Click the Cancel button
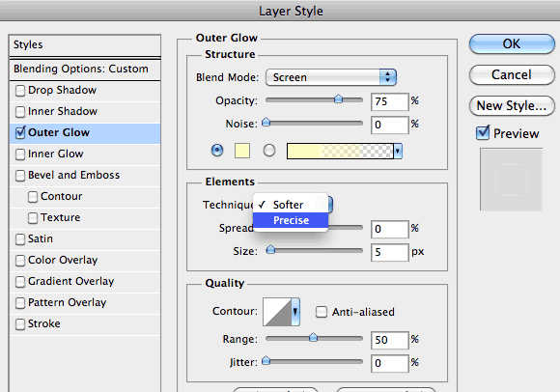The height and width of the screenshot is (392, 560). point(512,75)
